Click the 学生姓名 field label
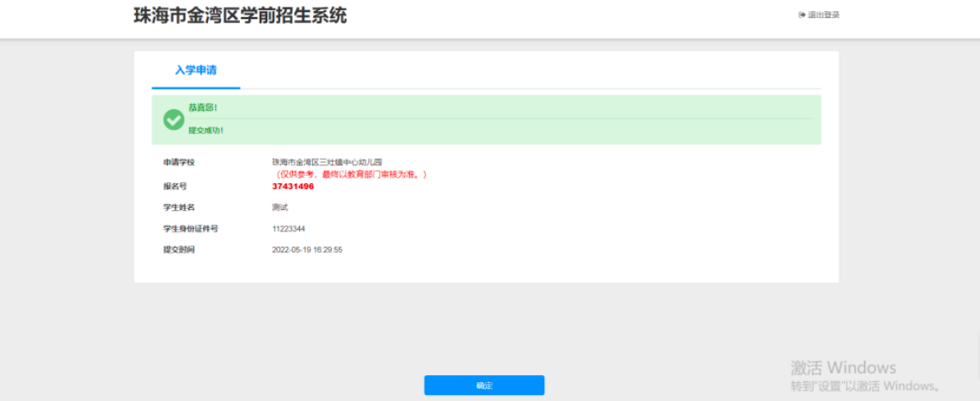Image resolution: width=980 pixels, height=401 pixels. coord(179,207)
